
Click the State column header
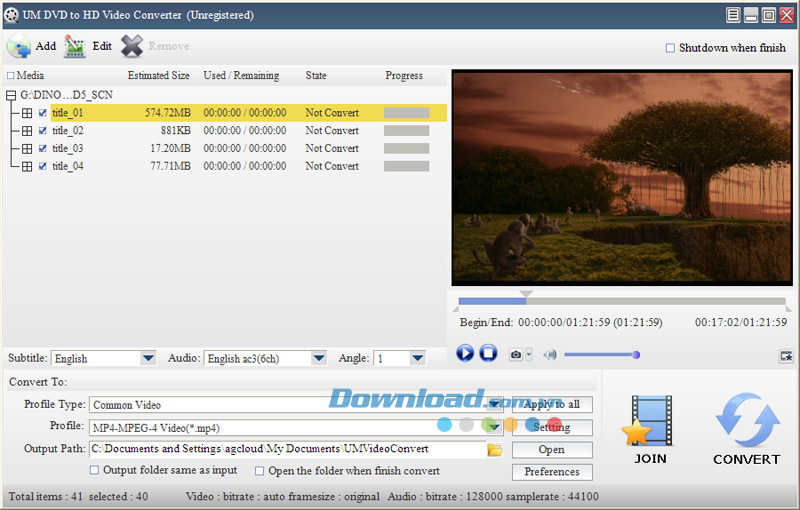pos(316,75)
